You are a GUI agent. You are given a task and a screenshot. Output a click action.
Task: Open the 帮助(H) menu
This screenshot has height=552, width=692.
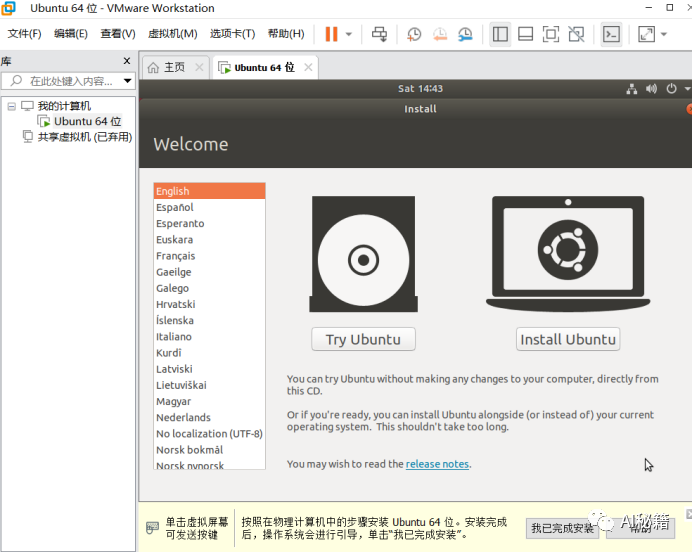pyautogui.click(x=286, y=34)
